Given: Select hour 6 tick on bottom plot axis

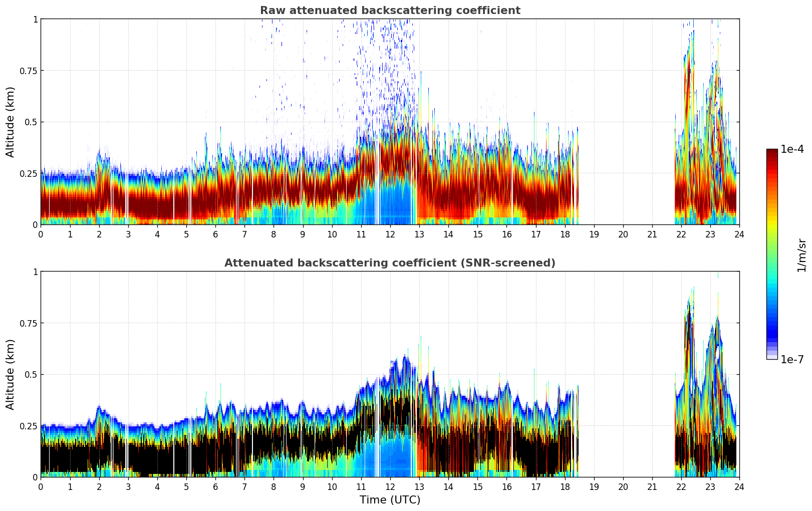Looking at the screenshot, I should point(215,486).
